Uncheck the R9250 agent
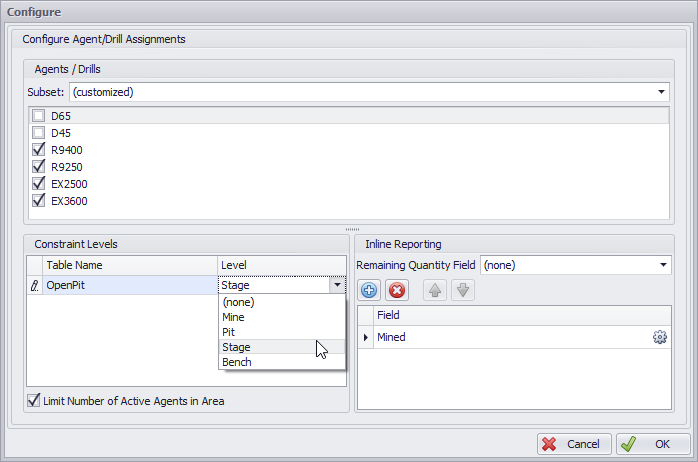Screen dimensions: 698x462 point(38,166)
